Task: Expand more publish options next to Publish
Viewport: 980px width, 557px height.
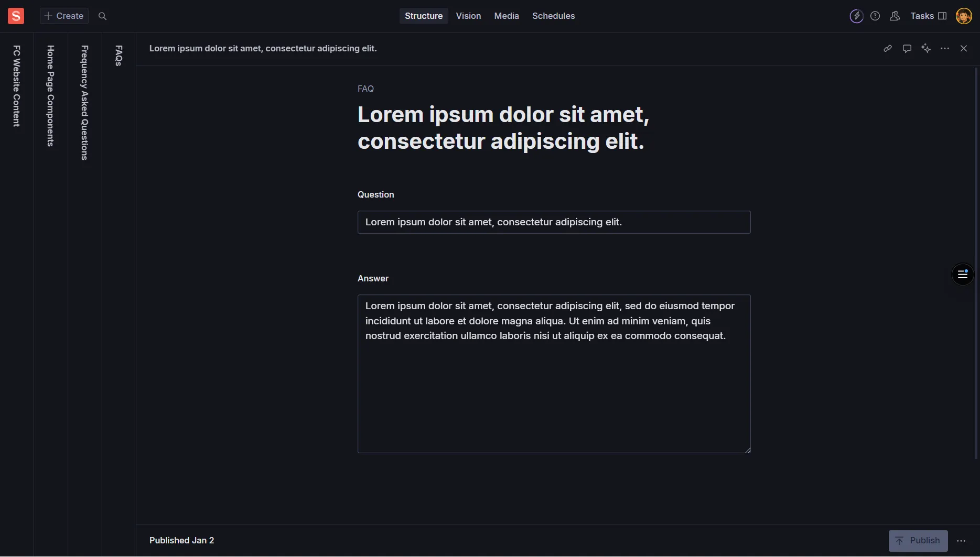Action: (961, 541)
